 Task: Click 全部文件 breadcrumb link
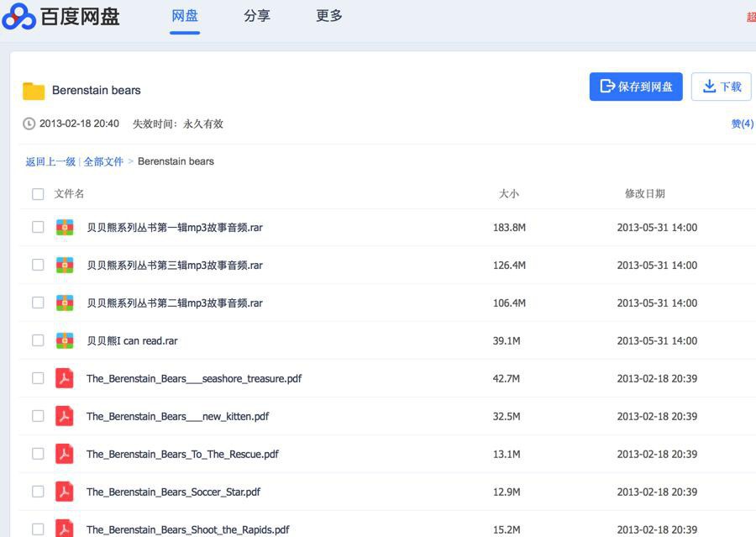[x=103, y=161]
